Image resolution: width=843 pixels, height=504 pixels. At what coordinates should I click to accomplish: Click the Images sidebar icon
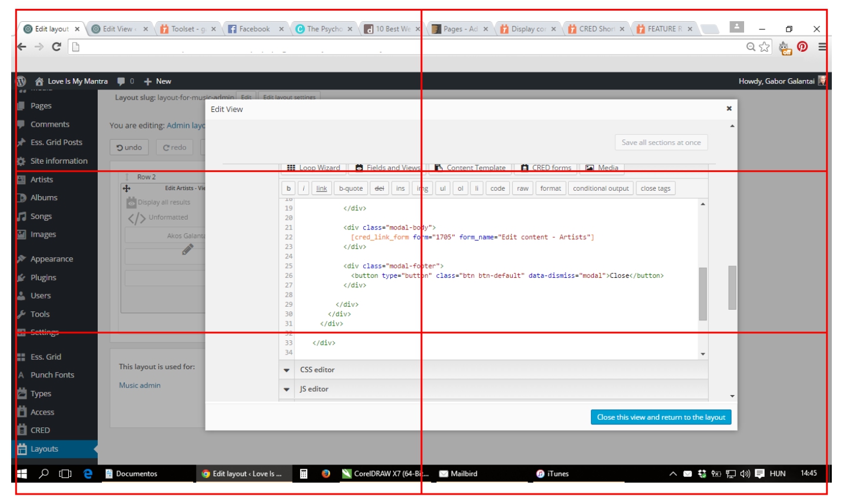(x=21, y=234)
